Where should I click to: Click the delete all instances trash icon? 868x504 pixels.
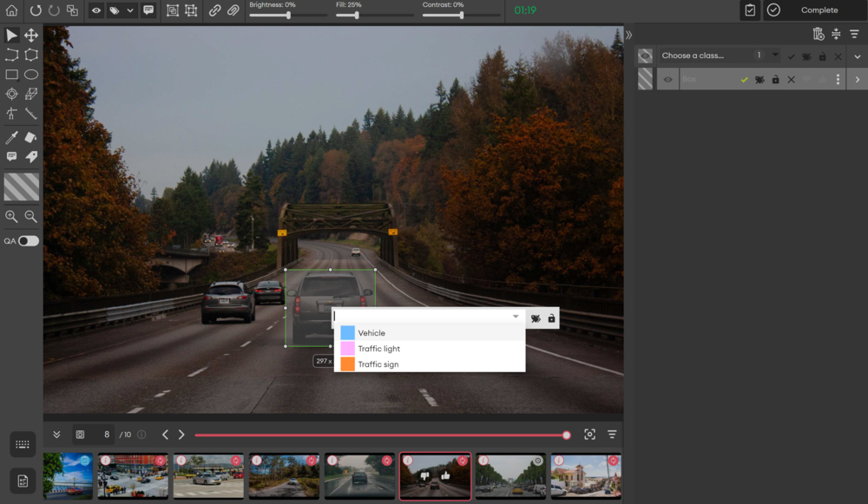(819, 35)
